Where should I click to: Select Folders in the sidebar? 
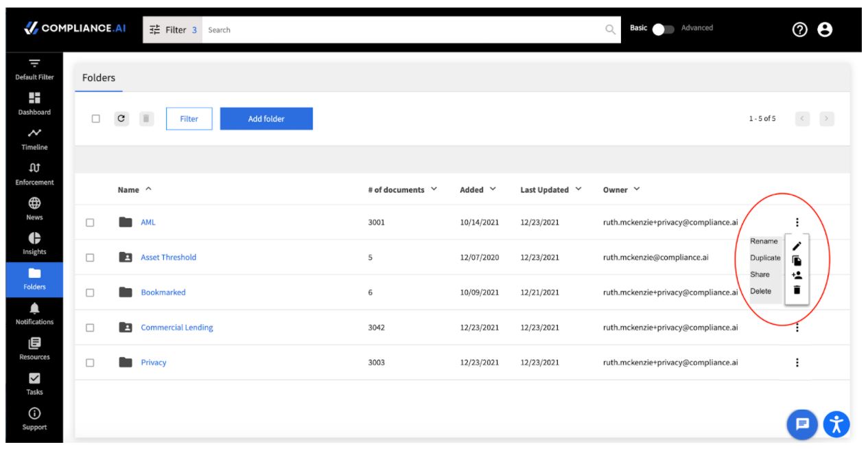tap(34, 279)
